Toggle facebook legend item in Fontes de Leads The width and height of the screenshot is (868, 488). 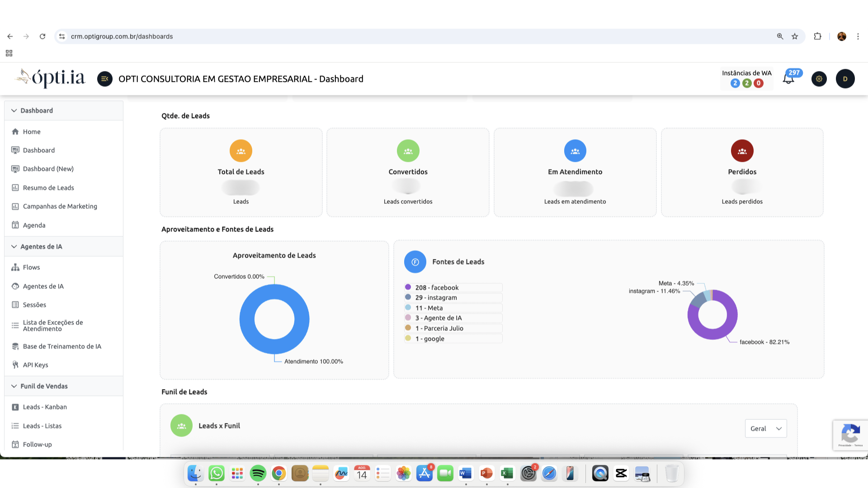pyautogui.click(x=437, y=287)
